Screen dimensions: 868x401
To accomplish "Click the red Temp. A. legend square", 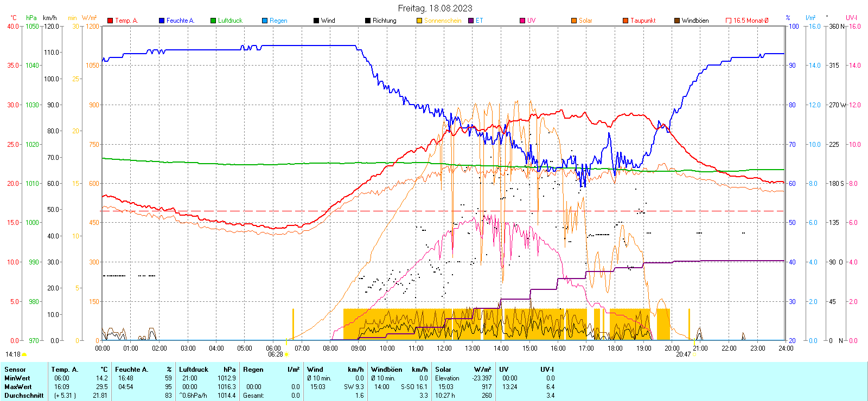I will (110, 21).
